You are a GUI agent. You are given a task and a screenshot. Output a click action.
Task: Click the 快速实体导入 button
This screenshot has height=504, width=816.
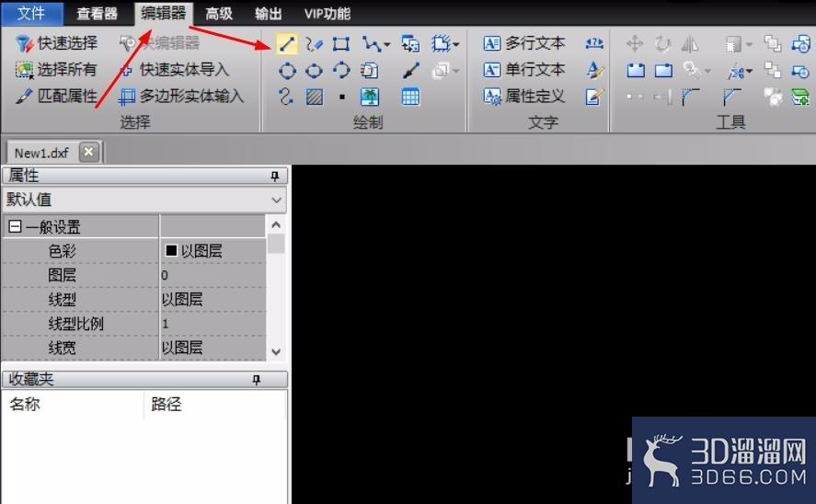pos(175,70)
